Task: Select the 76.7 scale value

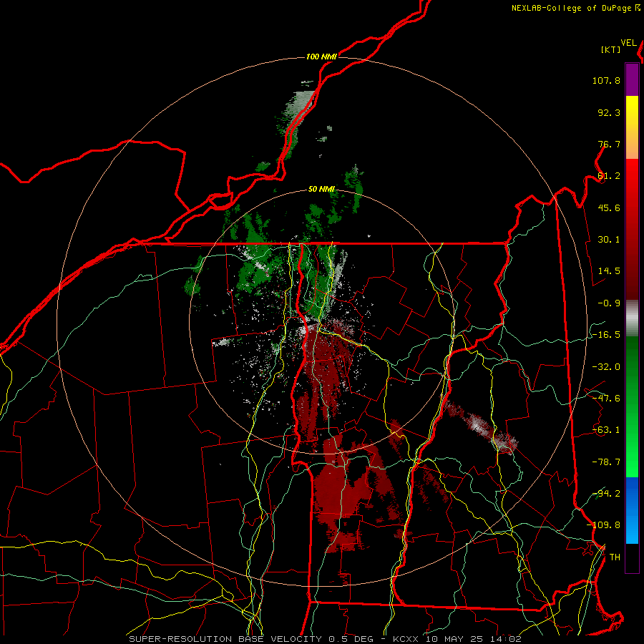Action: click(x=609, y=144)
